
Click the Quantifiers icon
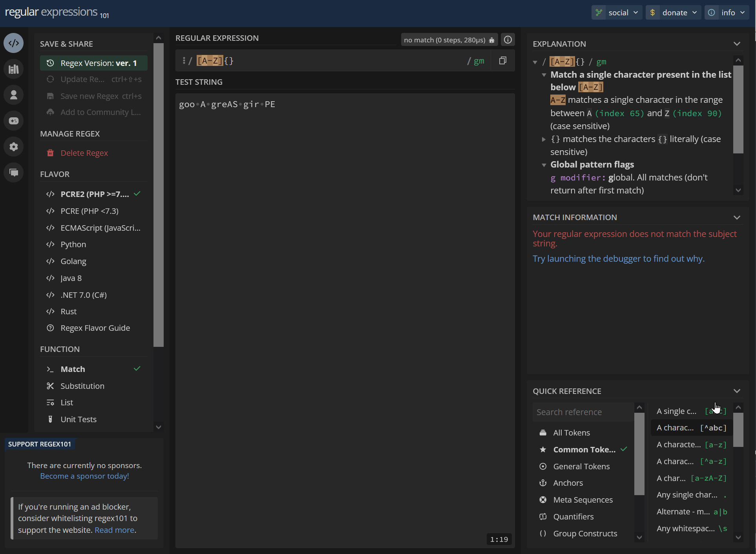click(x=543, y=517)
